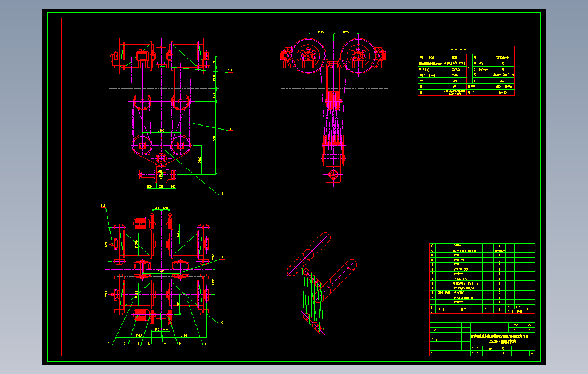588x374 pixels.
Task: Click part callout number 7 in plan view
Action: (205, 344)
